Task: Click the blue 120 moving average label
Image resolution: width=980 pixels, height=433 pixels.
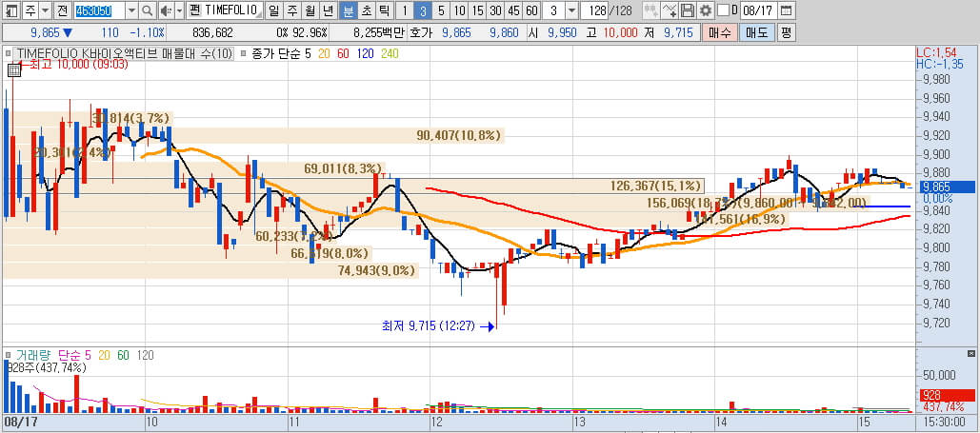Action: pyautogui.click(x=366, y=53)
